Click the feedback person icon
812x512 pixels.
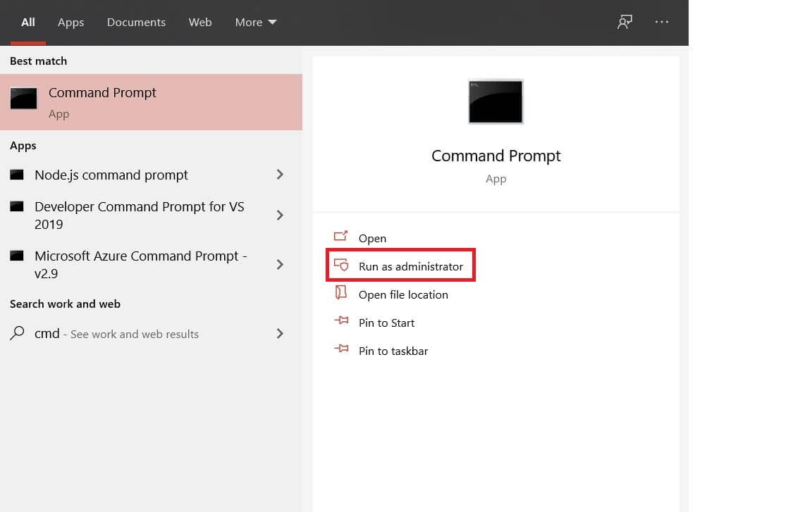click(625, 22)
